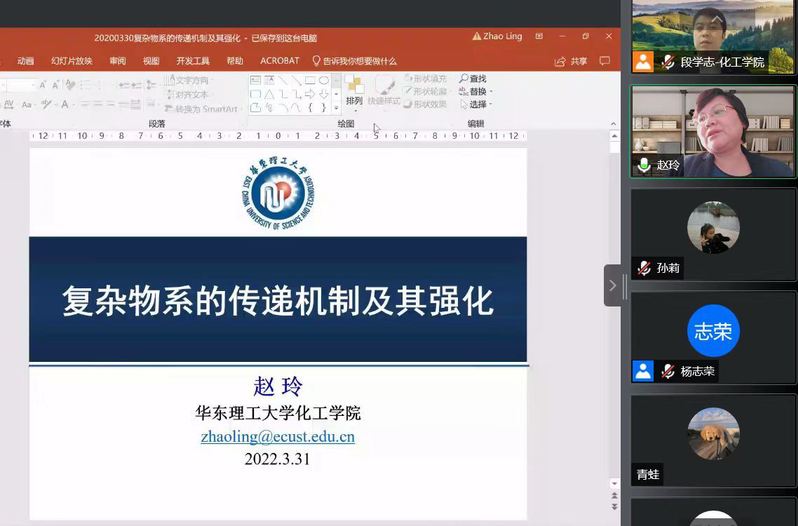
Task: Click the 共享 share button
Action: click(571, 61)
